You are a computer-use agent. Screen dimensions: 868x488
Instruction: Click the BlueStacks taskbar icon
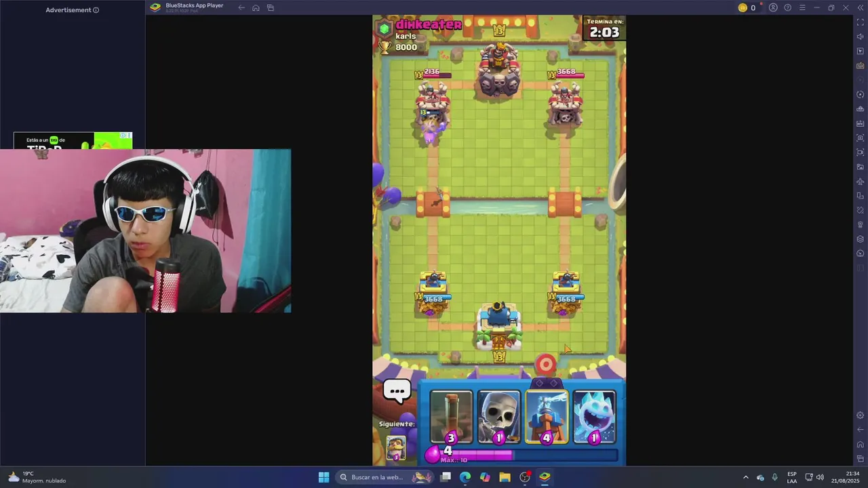545,477
